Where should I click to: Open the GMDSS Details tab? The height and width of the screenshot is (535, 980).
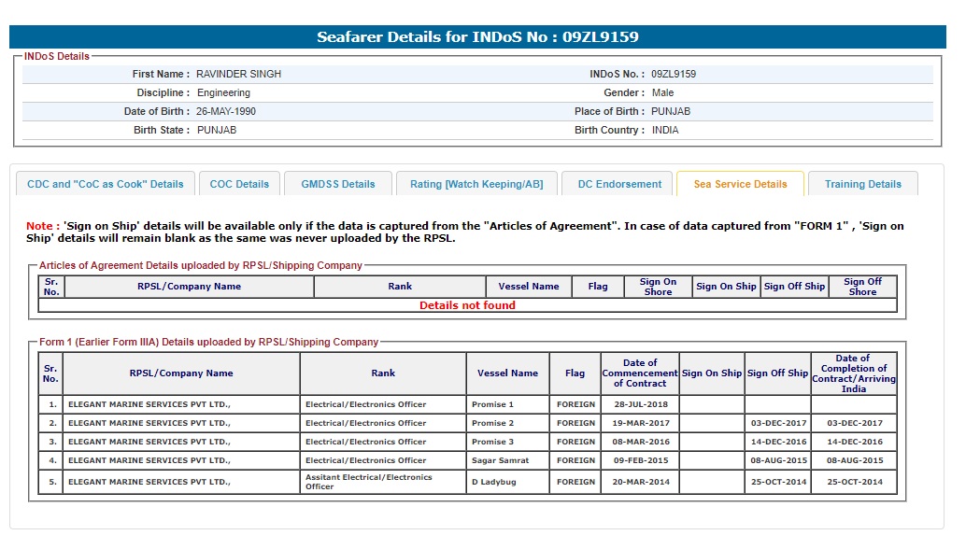337,184
